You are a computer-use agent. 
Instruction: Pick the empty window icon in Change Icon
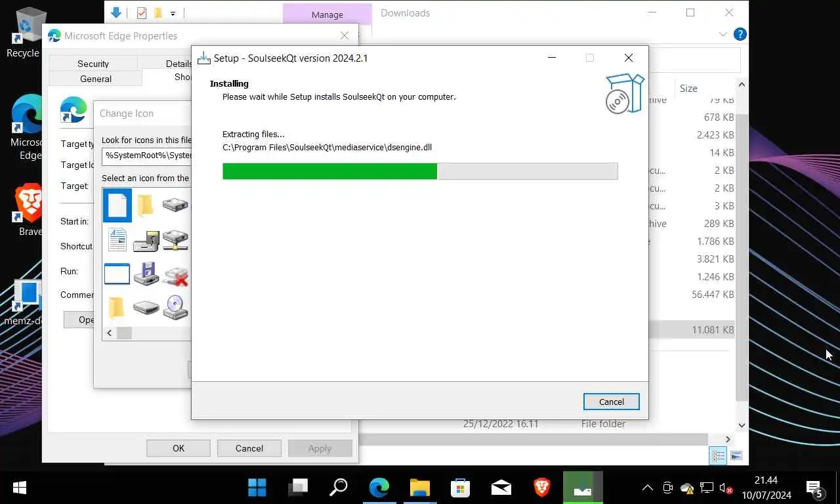[x=117, y=274]
